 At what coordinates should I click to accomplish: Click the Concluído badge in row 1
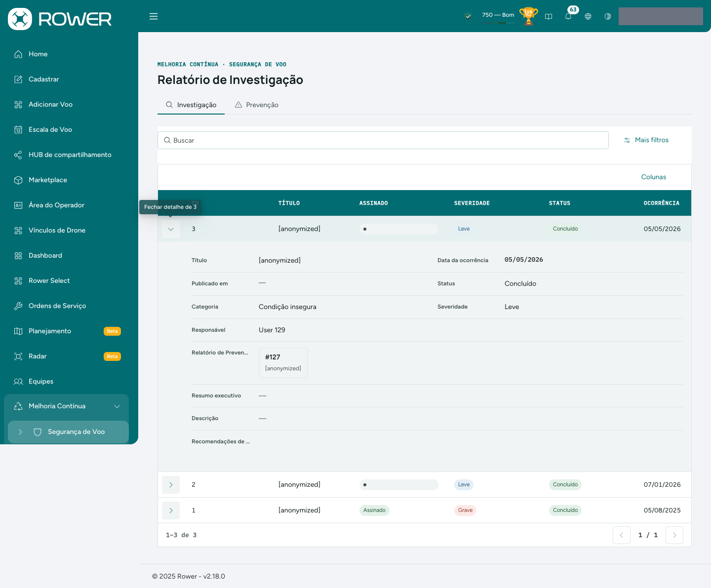click(x=565, y=510)
